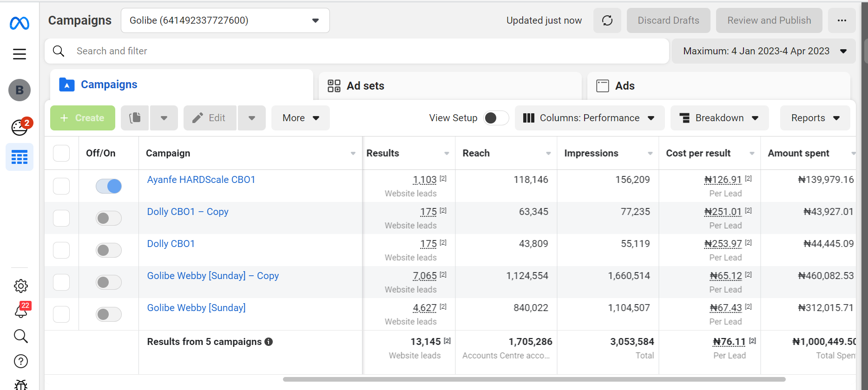Screen dimensions: 868x390
Task: Click the ₦65.12 cost per result value
Action: 726,276
